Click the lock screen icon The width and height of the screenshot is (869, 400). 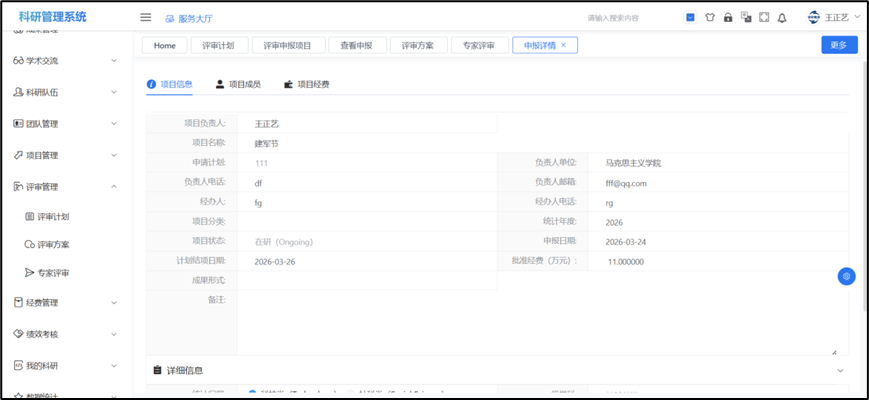(727, 17)
